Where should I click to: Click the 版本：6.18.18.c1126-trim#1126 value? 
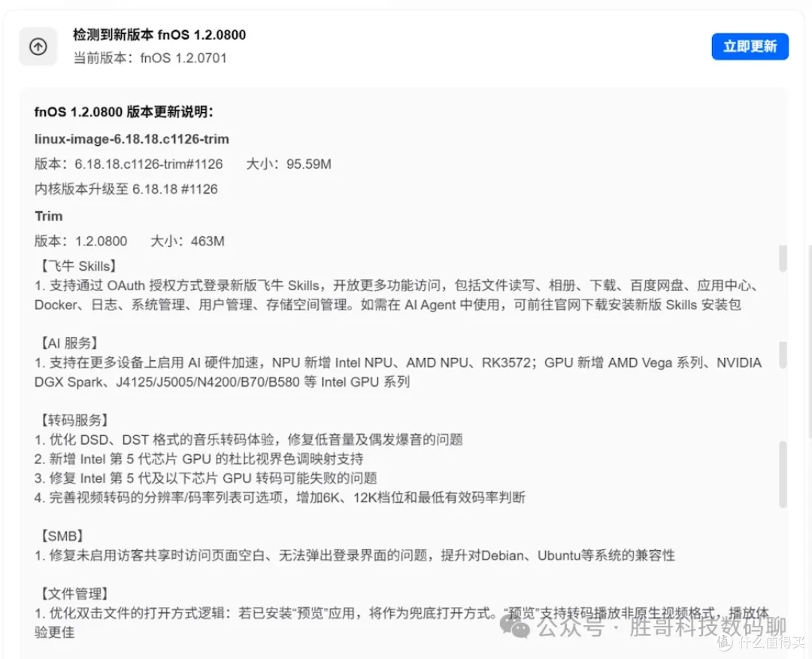(x=129, y=164)
